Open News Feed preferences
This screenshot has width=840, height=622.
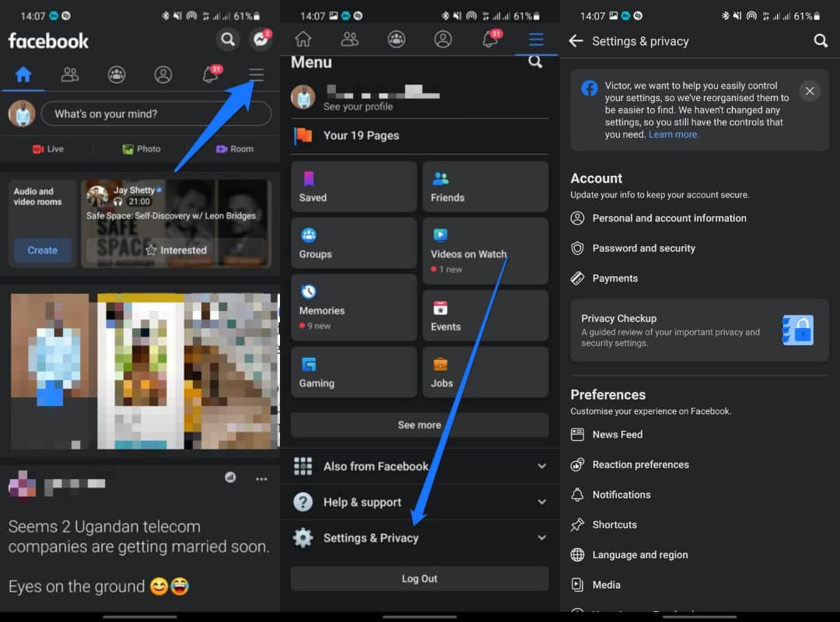coord(699,435)
